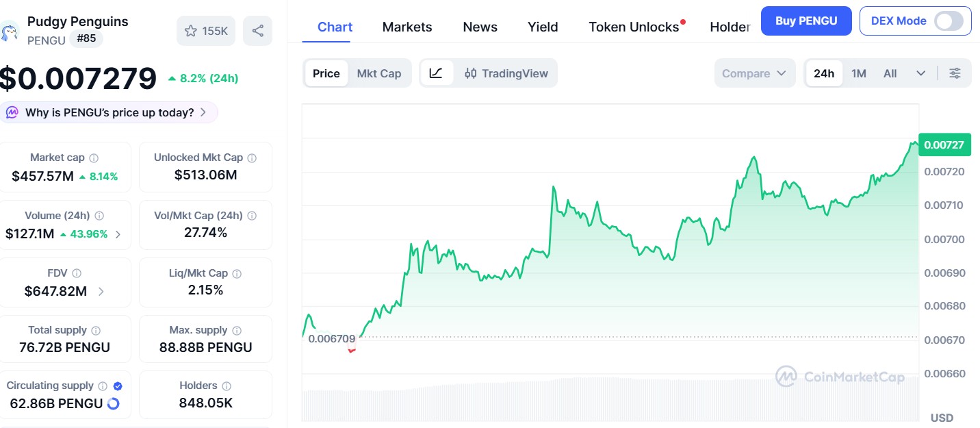Open the chart settings sliders icon
This screenshot has height=428, width=980.
(955, 73)
